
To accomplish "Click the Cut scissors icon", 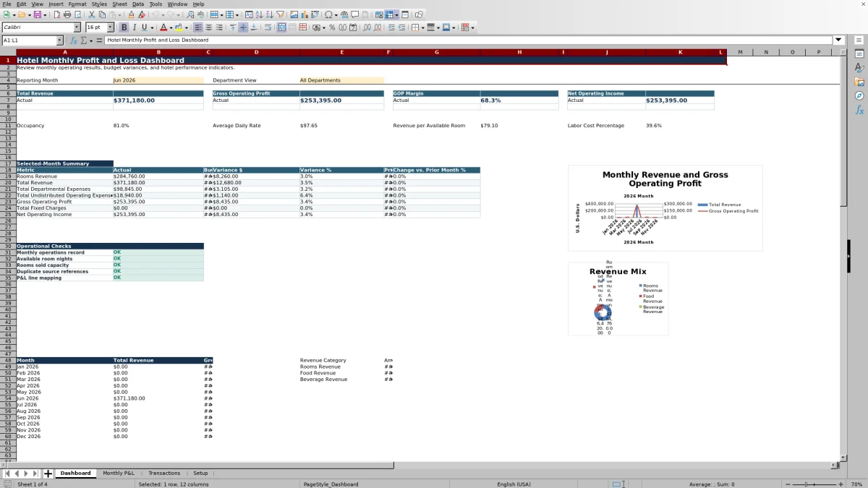I will click(x=91, y=14).
